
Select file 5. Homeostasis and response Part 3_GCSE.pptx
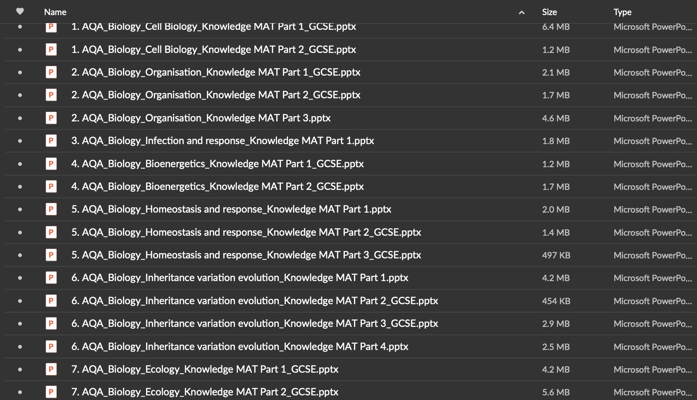(x=246, y=255)
